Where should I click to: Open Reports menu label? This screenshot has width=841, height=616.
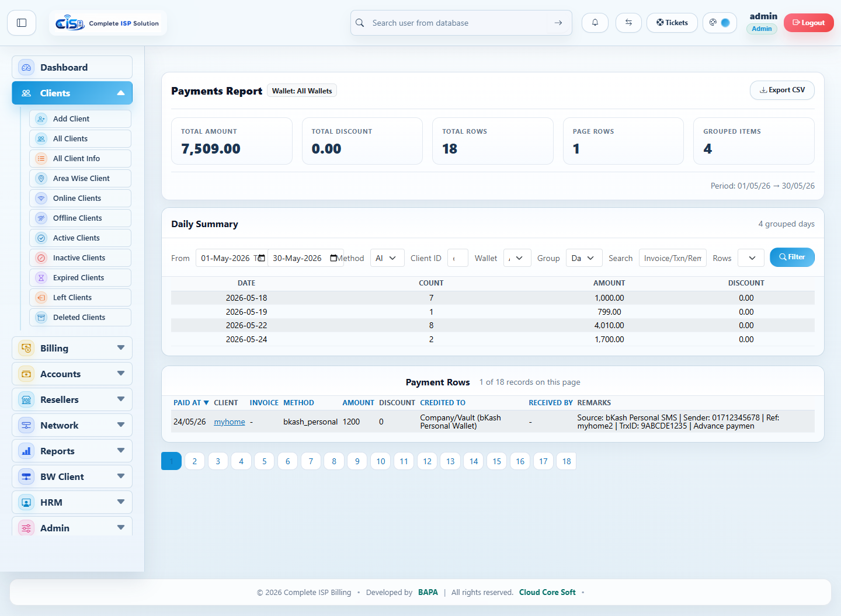click(57, 451)
